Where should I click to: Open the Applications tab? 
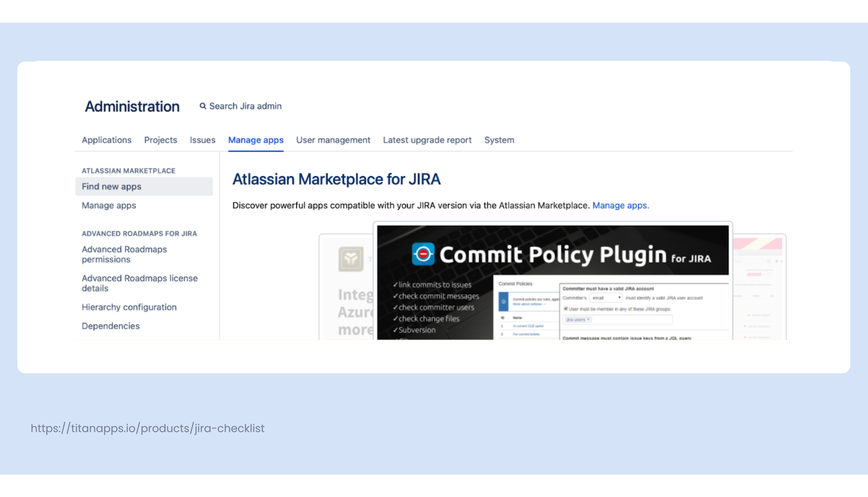(x=106, y=140)
